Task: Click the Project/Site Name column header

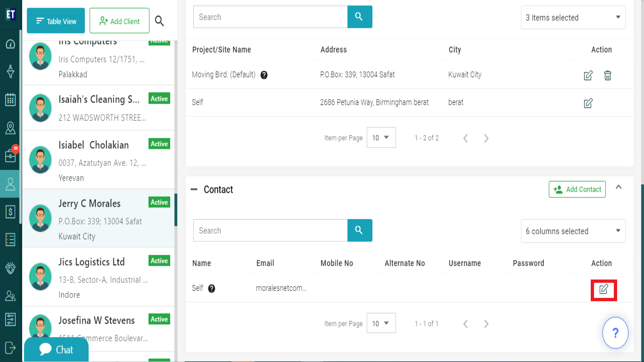Action: click(x=222, y=49)
